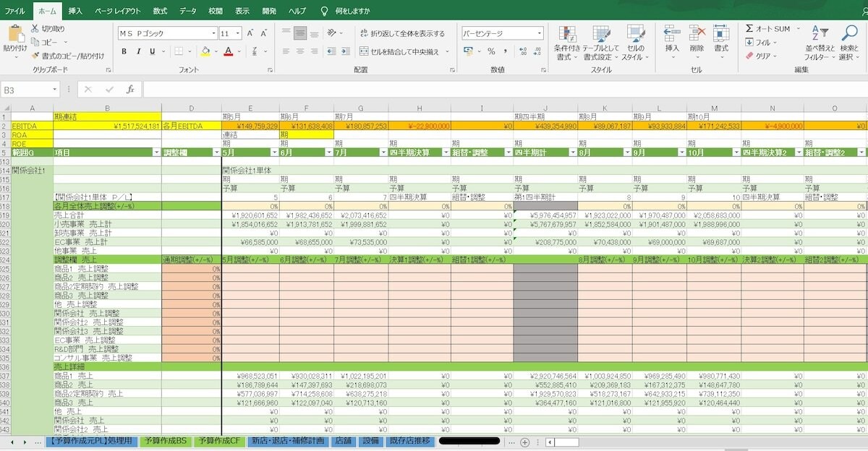Click 書式のコピー/貼り付け format painter
Image resolution: width=868 pixels, height=451 pixels.
67,56
